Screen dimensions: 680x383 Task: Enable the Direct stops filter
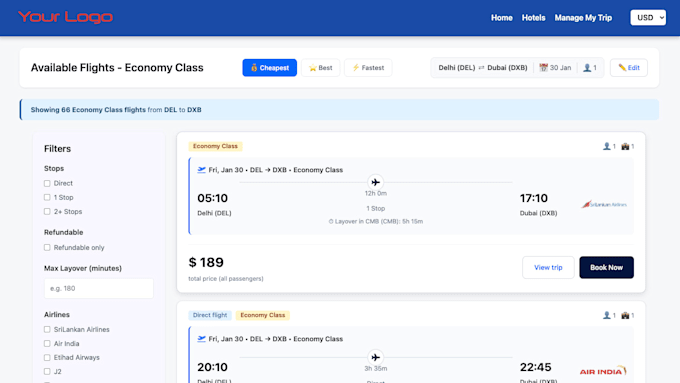click(47, 183)
